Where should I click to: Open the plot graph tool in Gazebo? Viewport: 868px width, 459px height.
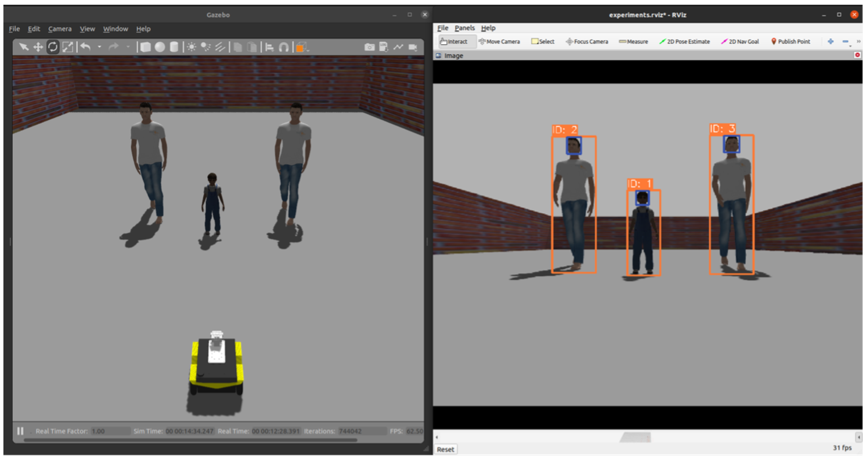tap(398, 47)
